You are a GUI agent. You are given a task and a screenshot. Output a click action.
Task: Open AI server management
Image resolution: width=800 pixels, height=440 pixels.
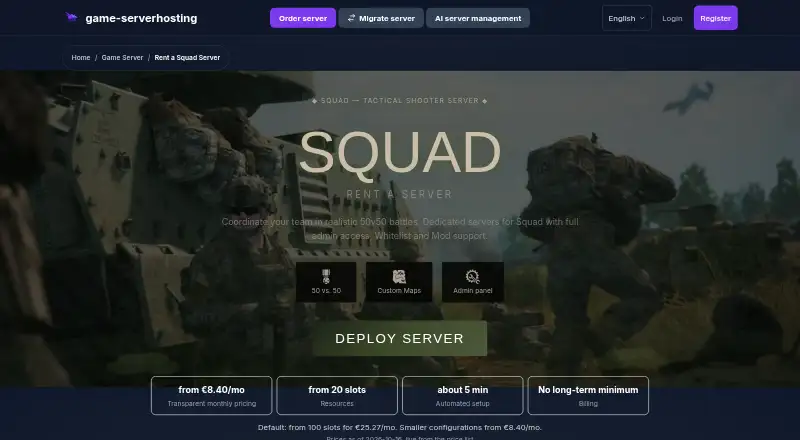[478, 18]
